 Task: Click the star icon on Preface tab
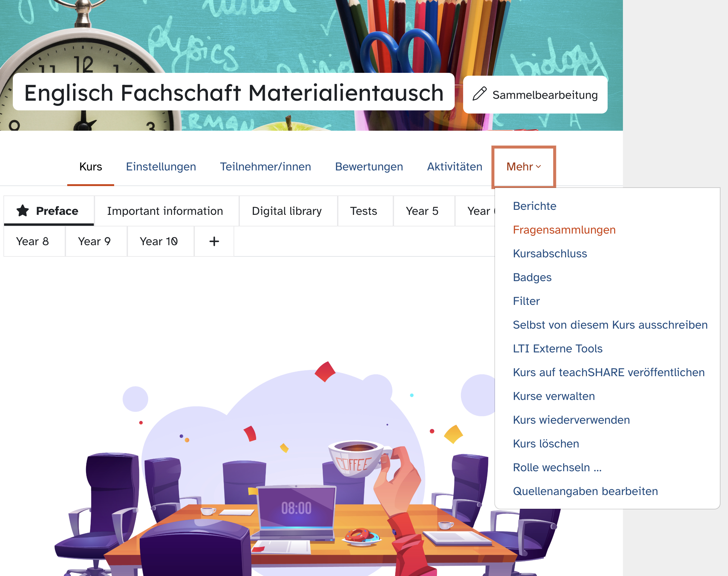(x=23, y=210)
